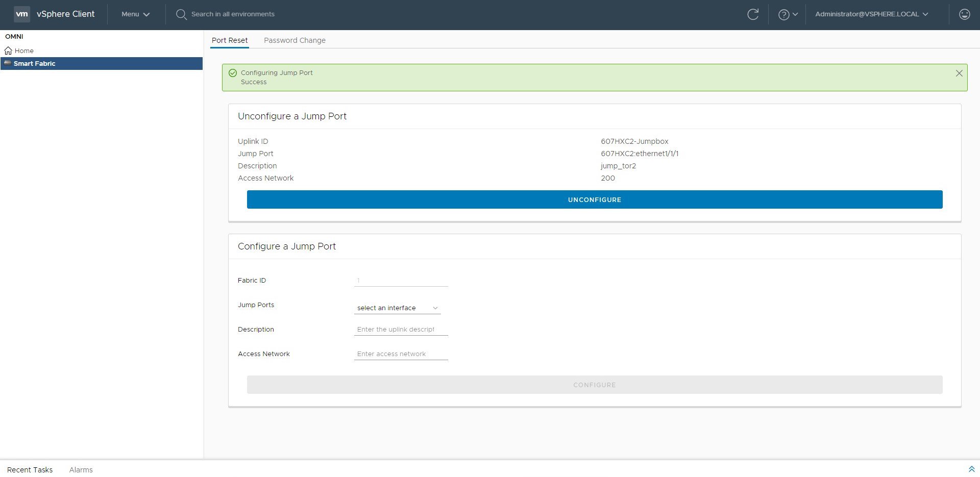Switch to the Password Change tab
This screenshot has width=980, height=477.
[295, 40]
